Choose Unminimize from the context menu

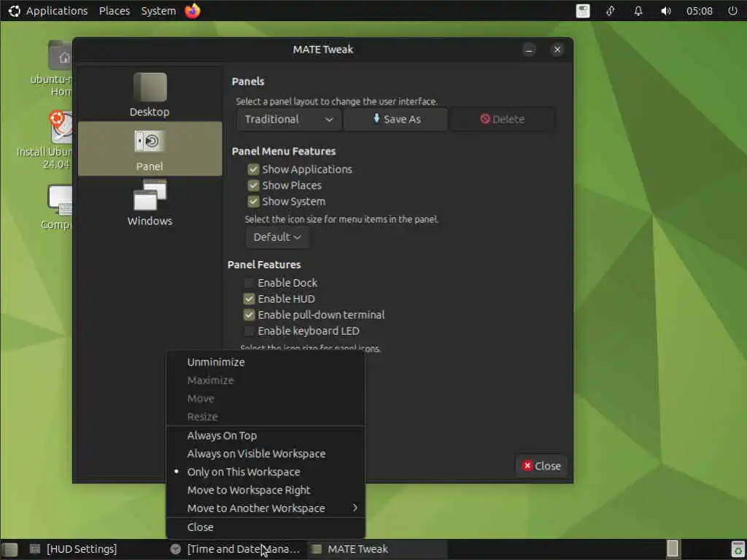coord(266,362)
